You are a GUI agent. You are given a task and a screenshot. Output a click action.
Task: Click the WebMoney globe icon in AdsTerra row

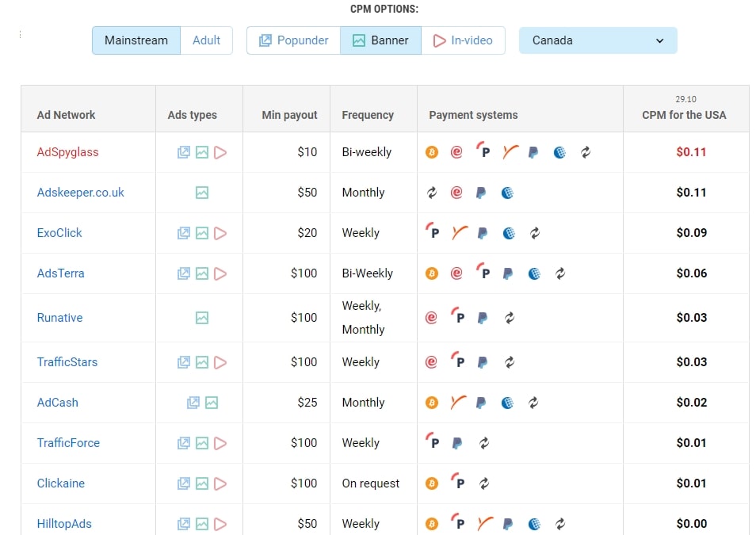coord(534,274)
